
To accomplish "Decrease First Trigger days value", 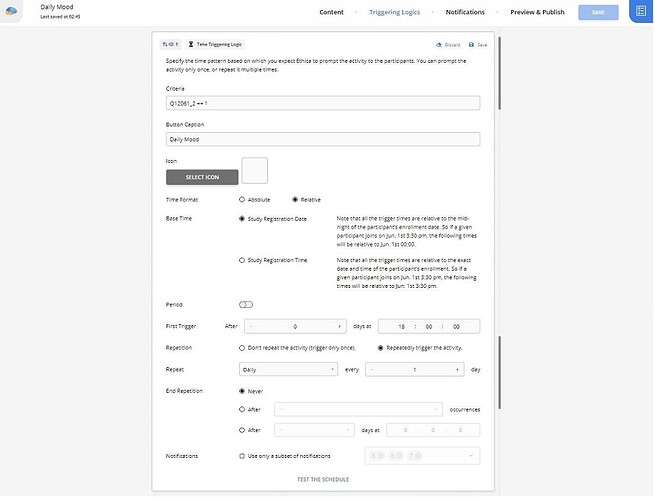I will [251, 326].
